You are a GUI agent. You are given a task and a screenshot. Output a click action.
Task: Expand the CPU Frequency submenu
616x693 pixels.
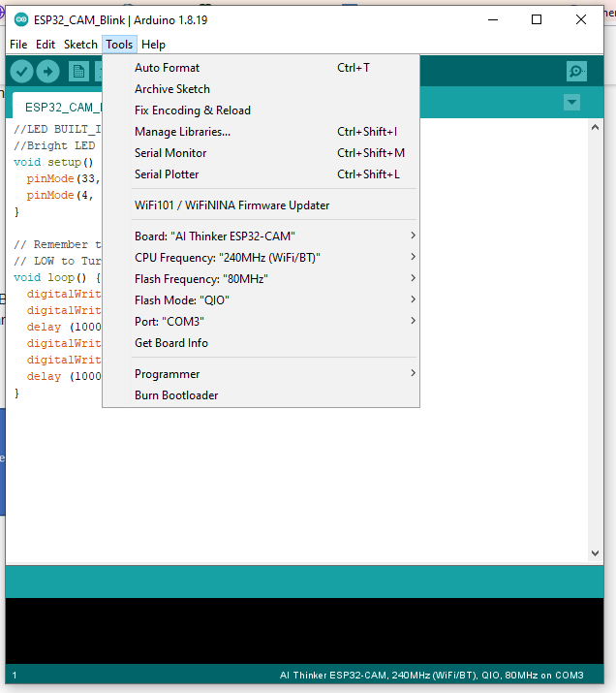(261, 257)
